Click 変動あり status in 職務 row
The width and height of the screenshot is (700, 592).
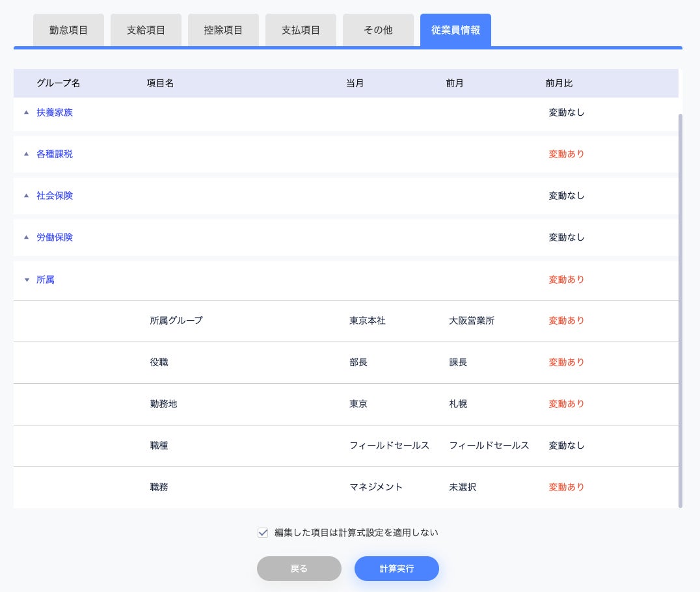(x=567, y=487)
